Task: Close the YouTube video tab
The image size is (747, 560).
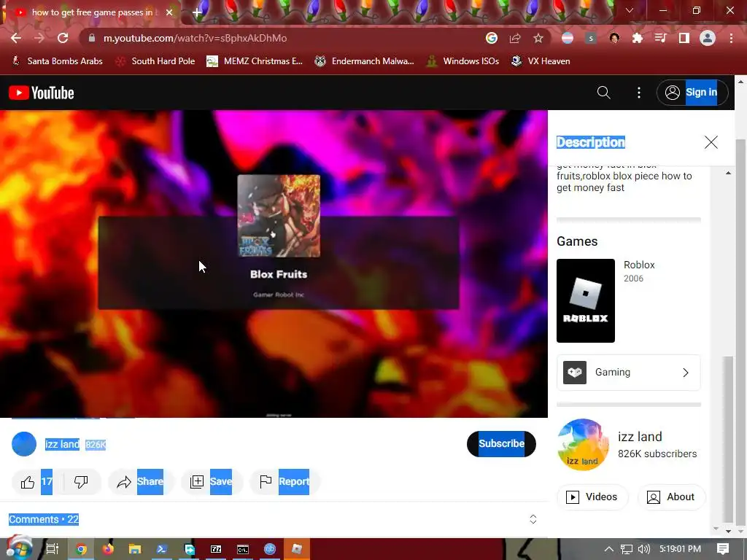Action: [169, 12]
